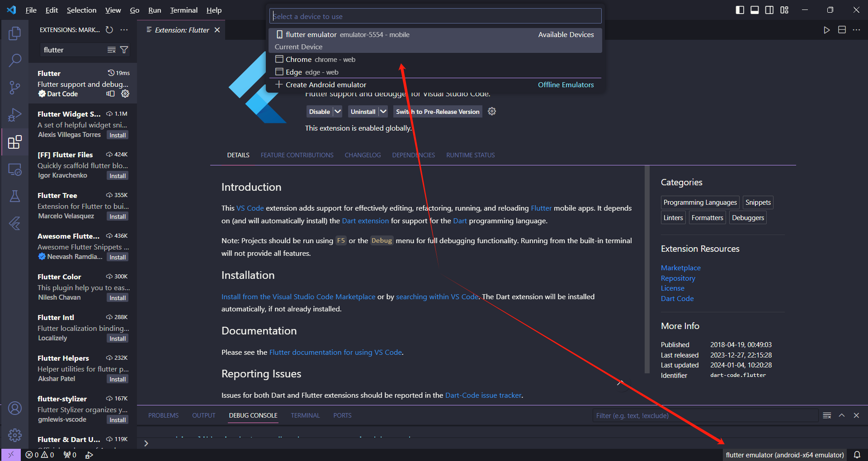868x461 pixels.
Task: Open the Testing flask icon
Action: tap(15, 196)
